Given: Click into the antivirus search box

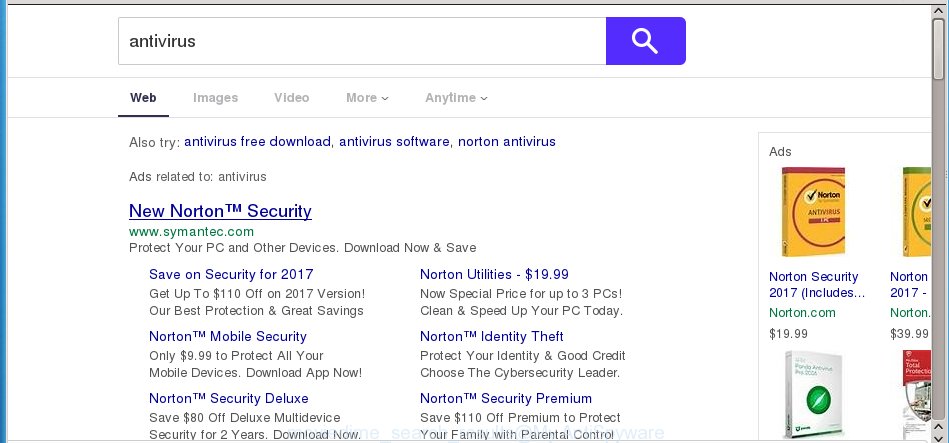Looking at the screenshot, I should tap(362, 41).
